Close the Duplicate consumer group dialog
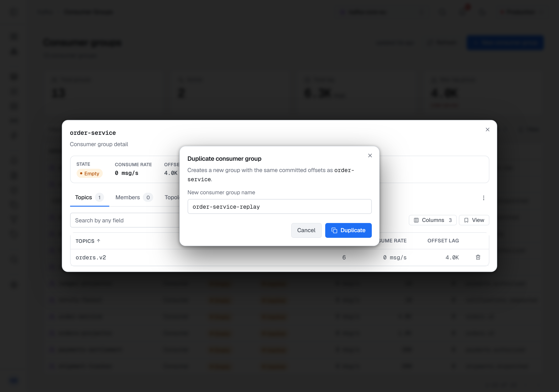Viewport: 559px width, 392px height. click(x=370, y=155)
